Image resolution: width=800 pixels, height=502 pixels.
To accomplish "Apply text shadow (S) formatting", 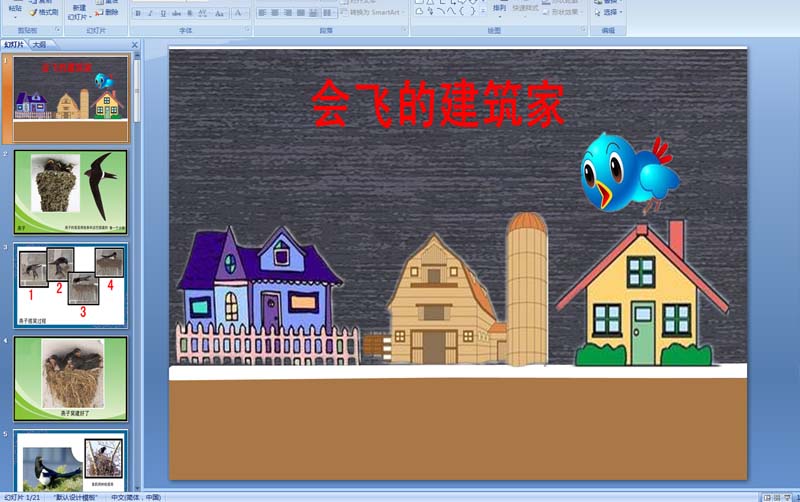I will (189, 13).
